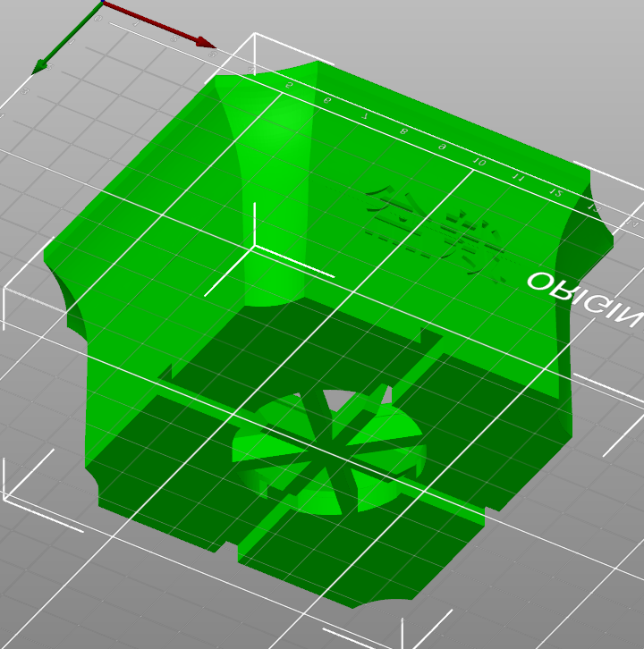Viewport: 644px width, 649px height.
Task: Click the red X axis arrow
Action: (159, 25)
